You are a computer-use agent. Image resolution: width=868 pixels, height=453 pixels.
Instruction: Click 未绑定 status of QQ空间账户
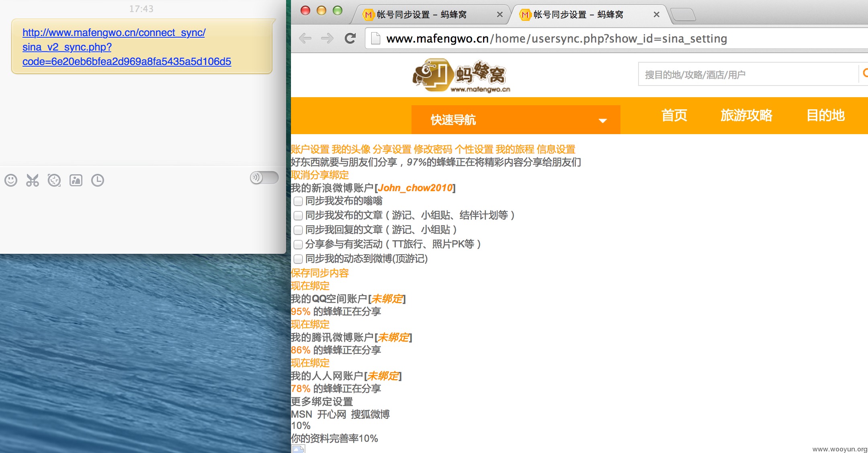click(x=387, y=299)
